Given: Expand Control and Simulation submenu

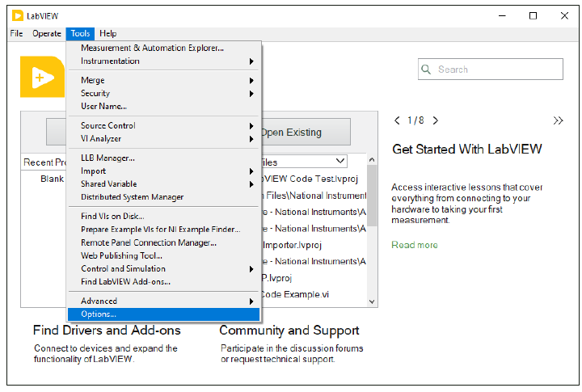Looking at the screenshot, I should pos(163,269).
